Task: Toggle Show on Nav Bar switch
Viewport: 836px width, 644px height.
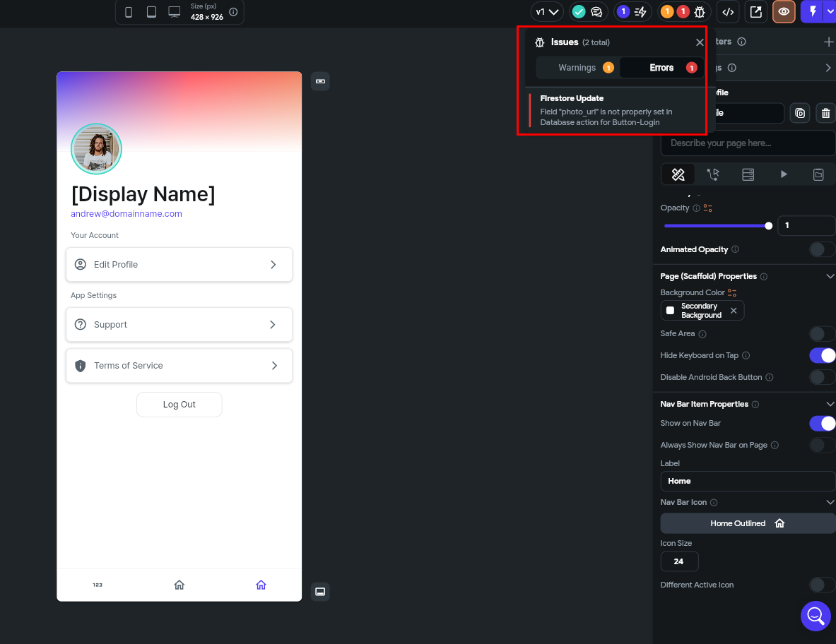Action: click(822, 424)
